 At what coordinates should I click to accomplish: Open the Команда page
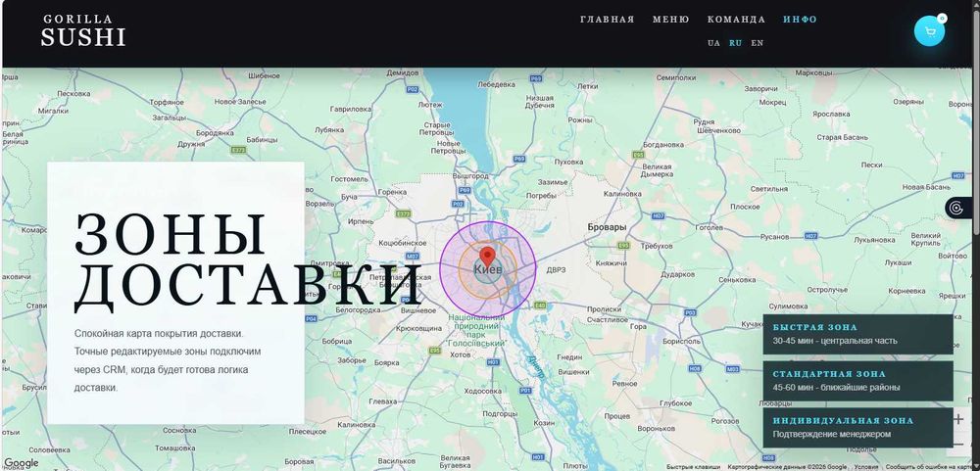[x=736, y=20]
